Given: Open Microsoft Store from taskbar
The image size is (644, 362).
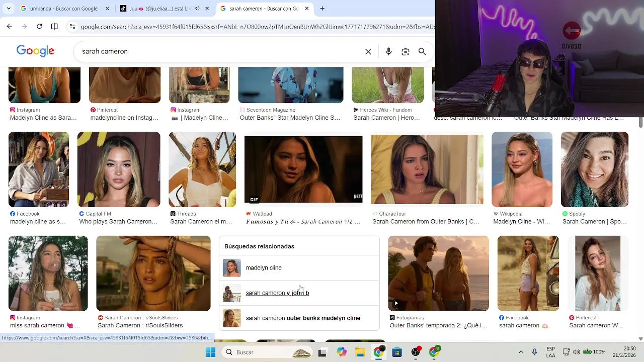Looking at the screenshot, I should click(397, 352).
